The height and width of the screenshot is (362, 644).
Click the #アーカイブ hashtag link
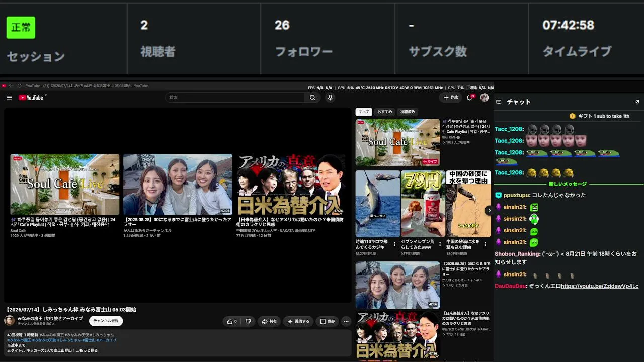[x=106, y=340]
